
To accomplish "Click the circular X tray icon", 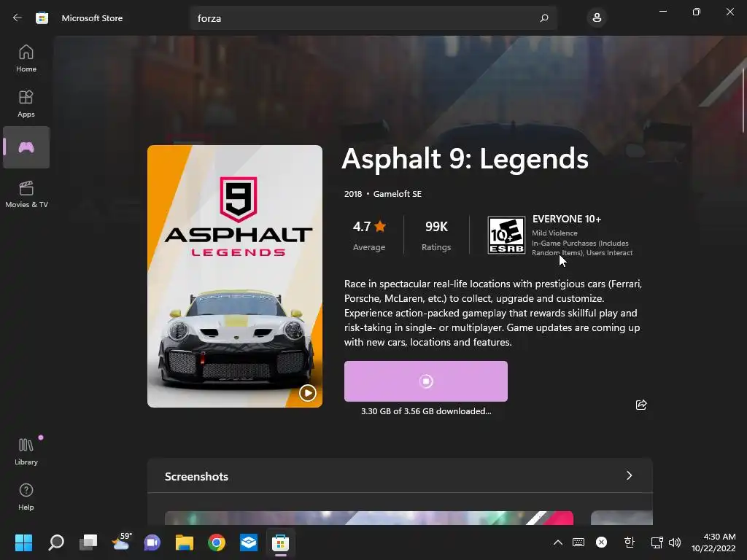I will tap(602, 542).
